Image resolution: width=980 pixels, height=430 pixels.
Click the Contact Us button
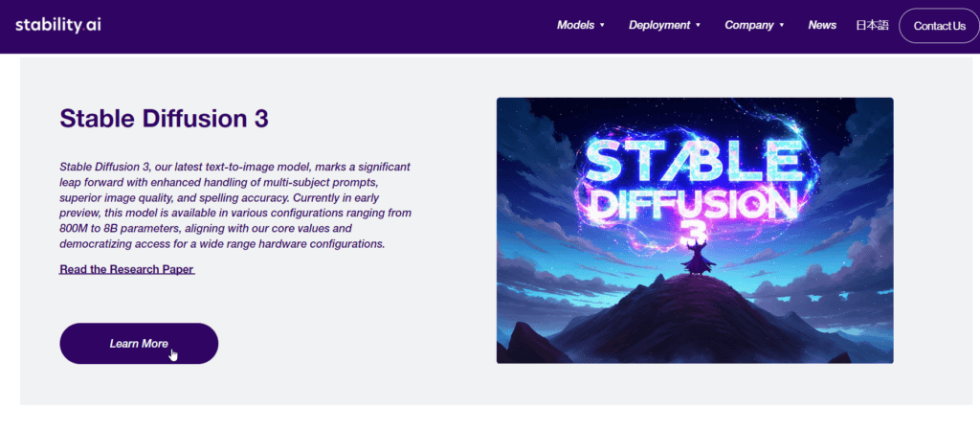(940, 26)
